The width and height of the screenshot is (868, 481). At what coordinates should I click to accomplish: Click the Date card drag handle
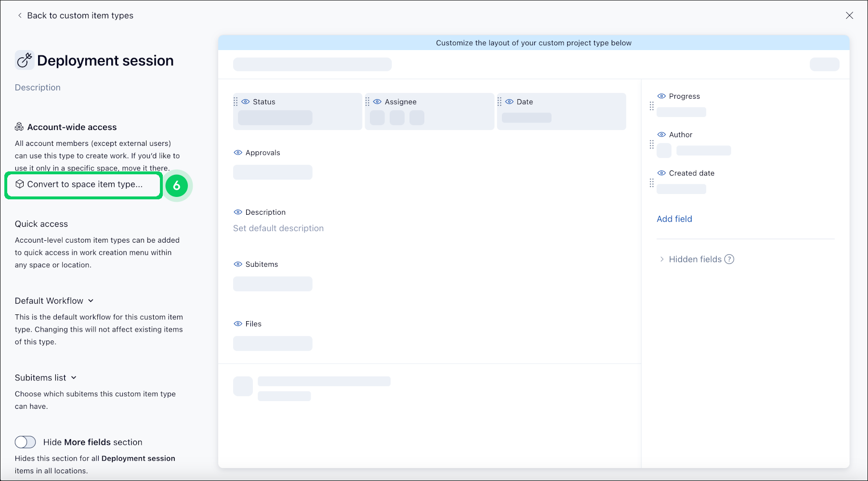[500, 102]
